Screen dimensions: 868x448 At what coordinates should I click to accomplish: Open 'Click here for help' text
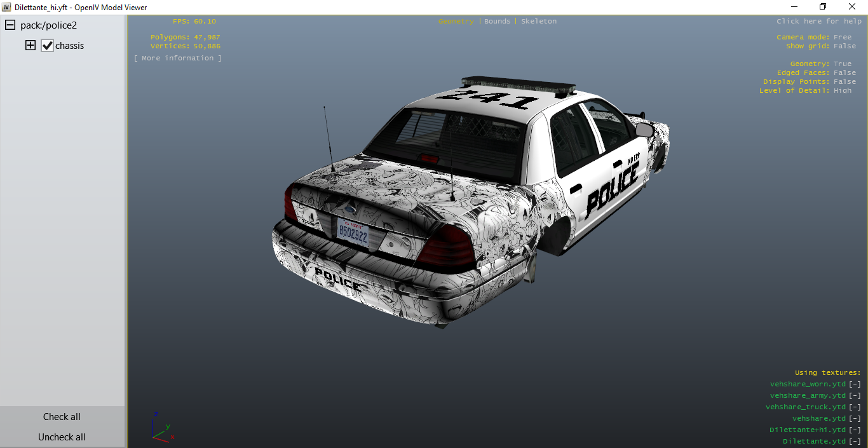(818, 22)
